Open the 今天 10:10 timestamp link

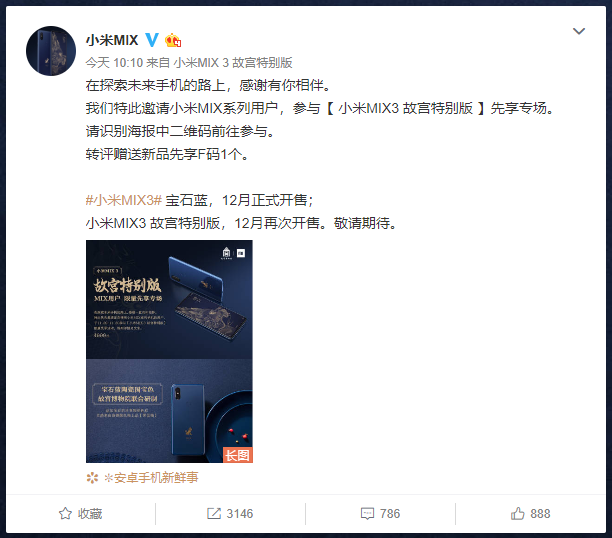[114, 62]
